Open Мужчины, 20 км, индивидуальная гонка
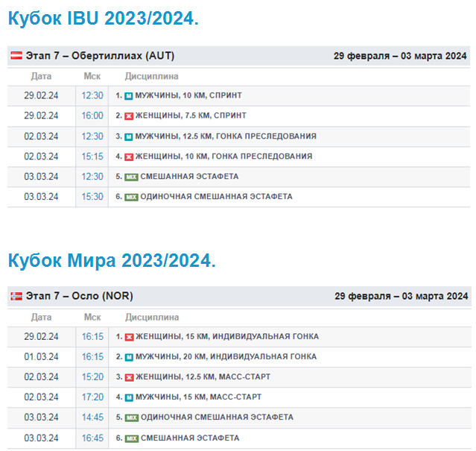Image resolution: width=476 pixels, height=451 pixels. [x=226, y=356]
